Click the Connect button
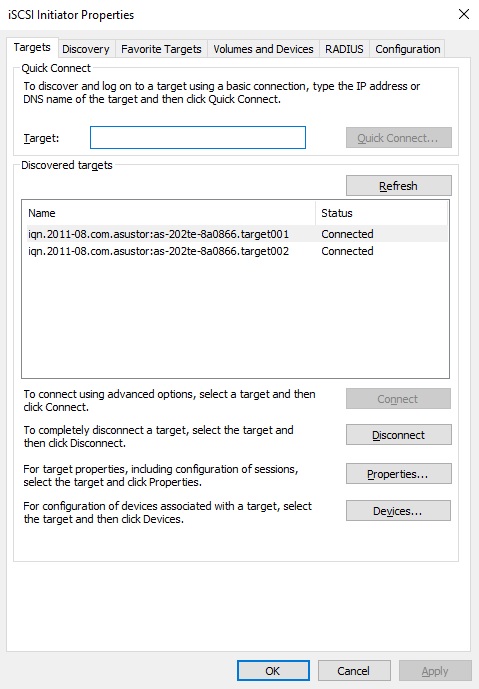 point(398,399)
